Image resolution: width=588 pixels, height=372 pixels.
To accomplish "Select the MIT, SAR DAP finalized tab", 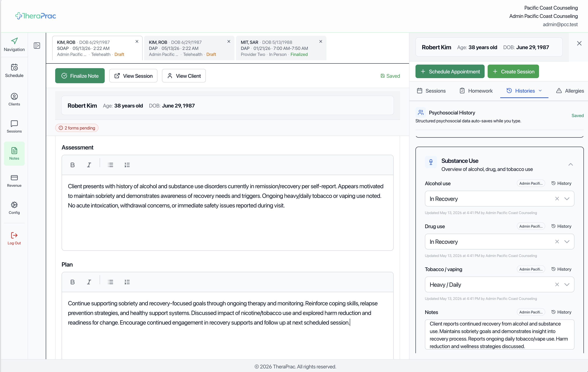I will (x=281, y=48).
